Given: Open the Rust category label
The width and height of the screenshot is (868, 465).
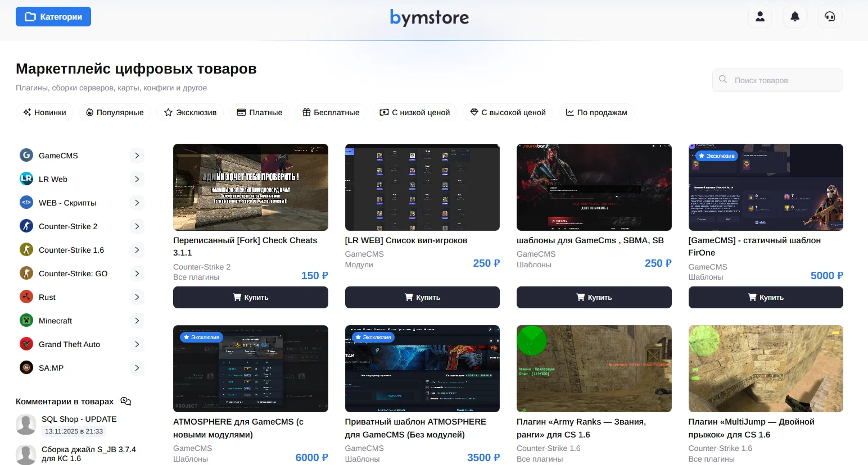Looking at the screenshot, I should tap(47, 297).
